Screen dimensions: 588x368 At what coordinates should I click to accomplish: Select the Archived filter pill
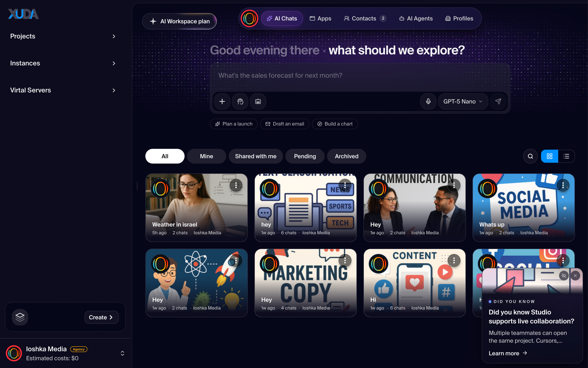coord(346,156)
